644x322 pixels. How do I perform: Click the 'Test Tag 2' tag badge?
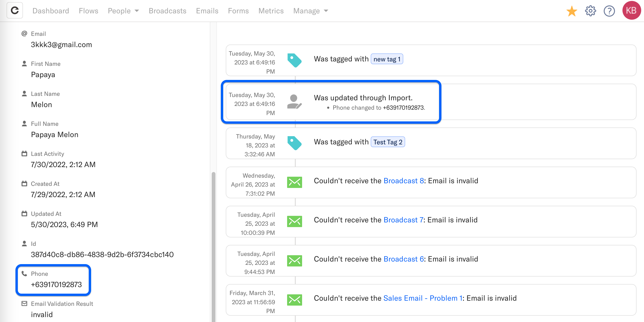[388, 142]
